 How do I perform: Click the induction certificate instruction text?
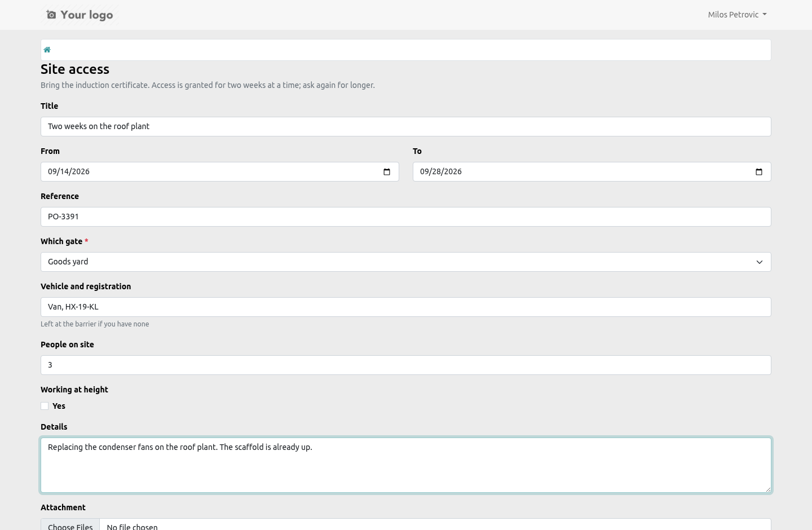coord(208,85)
